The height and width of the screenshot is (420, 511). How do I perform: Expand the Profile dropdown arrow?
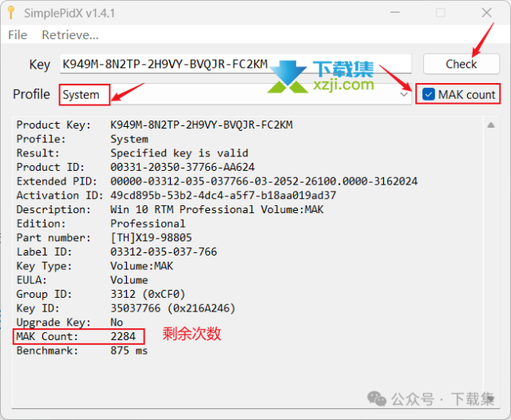coord(404,94)
